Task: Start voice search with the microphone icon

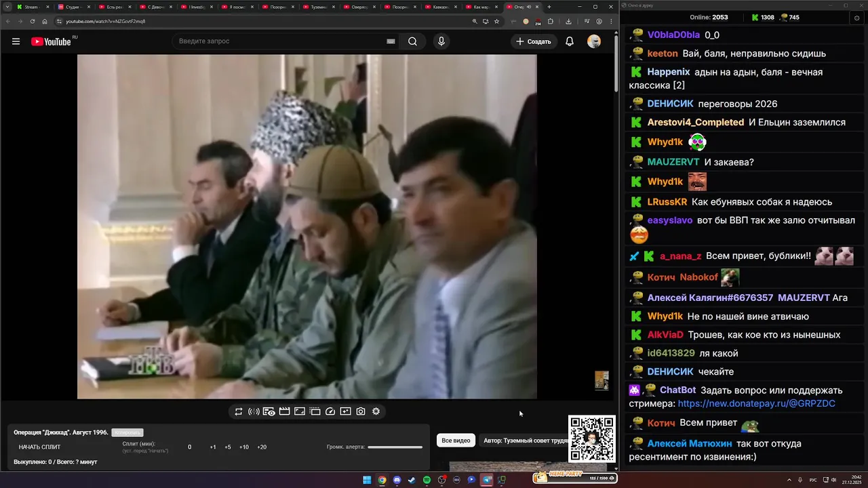Action: tap(441, 41)
